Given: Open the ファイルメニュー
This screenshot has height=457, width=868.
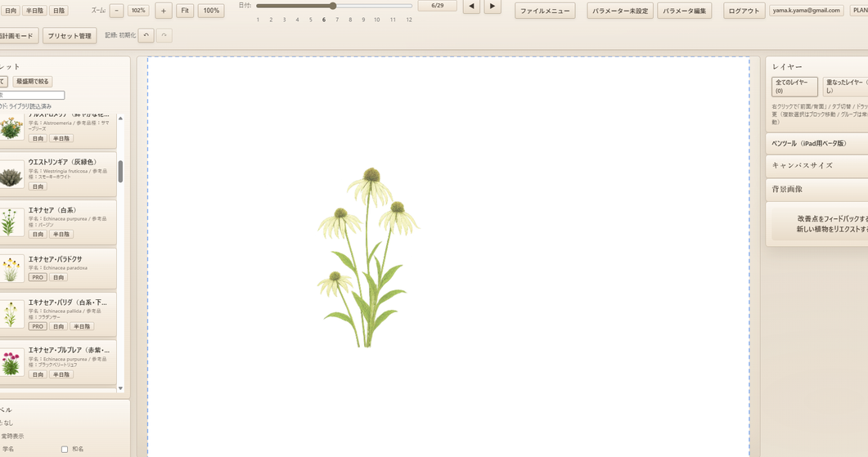Looking at the screenshot, I should (545, 11).
